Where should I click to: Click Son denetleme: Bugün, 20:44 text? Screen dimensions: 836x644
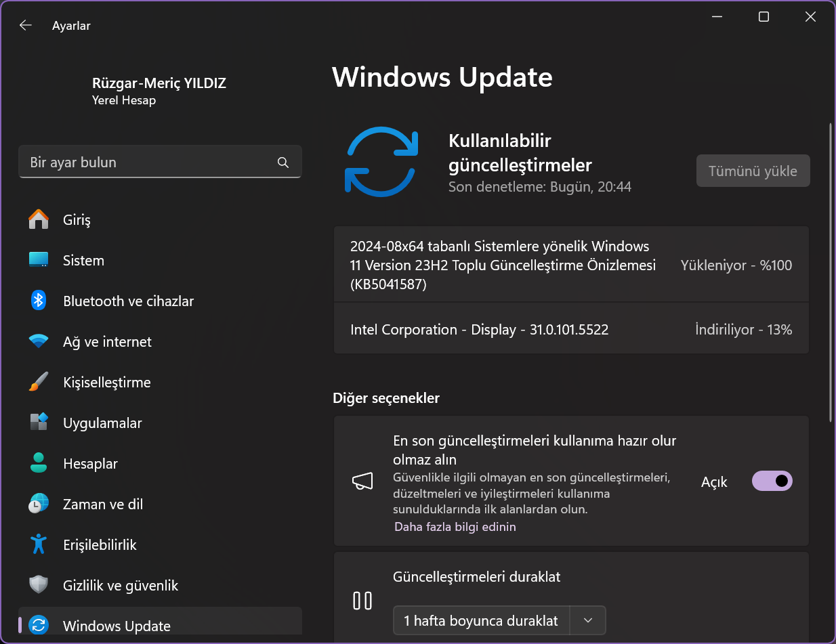[540, 186]
